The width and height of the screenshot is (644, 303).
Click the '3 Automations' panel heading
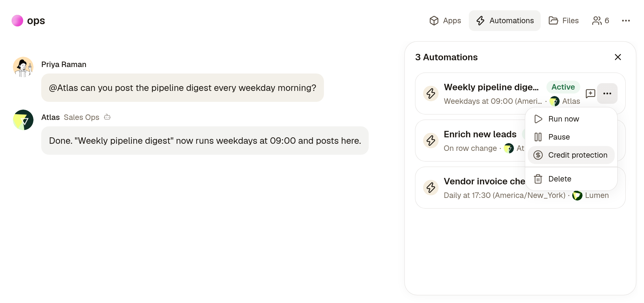[446, 57]
